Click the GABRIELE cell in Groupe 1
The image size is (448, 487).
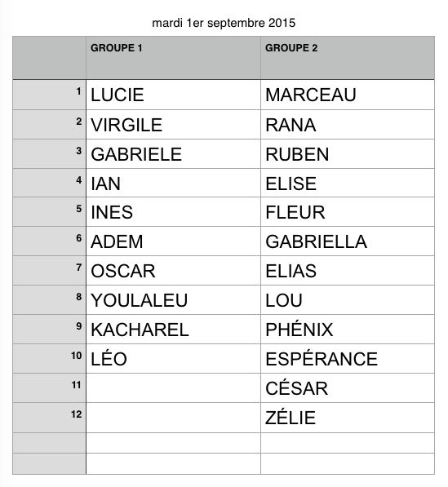point(173,154)
